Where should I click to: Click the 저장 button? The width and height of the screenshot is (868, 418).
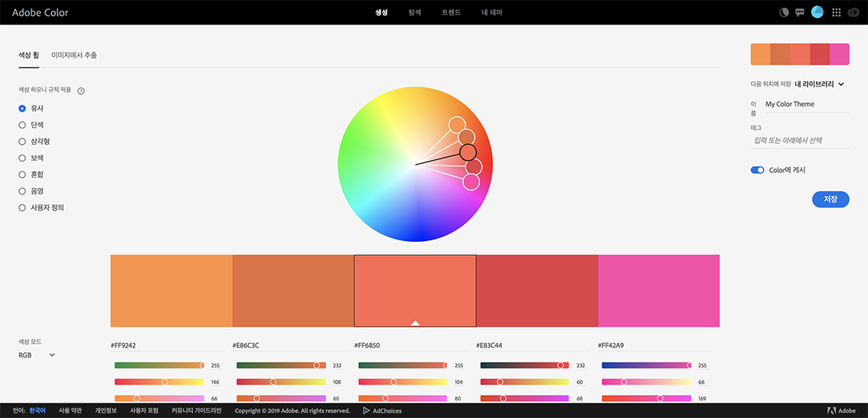[x=830, y=199]
